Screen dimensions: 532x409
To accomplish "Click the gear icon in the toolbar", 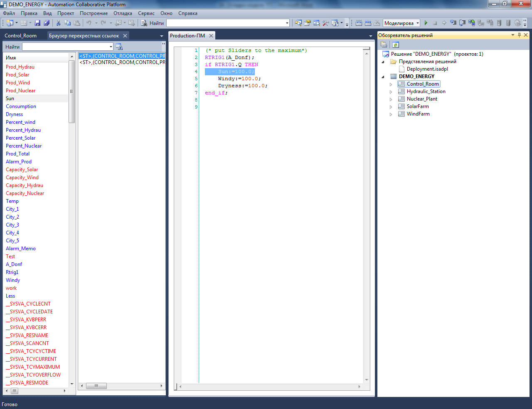I will tap(517, 23).
